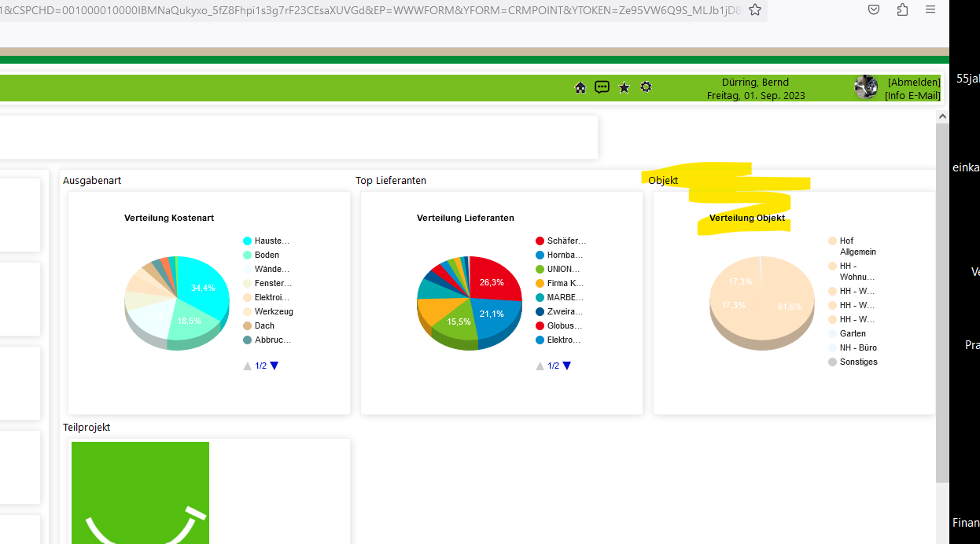Open the Firefox hamburger menu
980x544 pixels.
point(930,10)
